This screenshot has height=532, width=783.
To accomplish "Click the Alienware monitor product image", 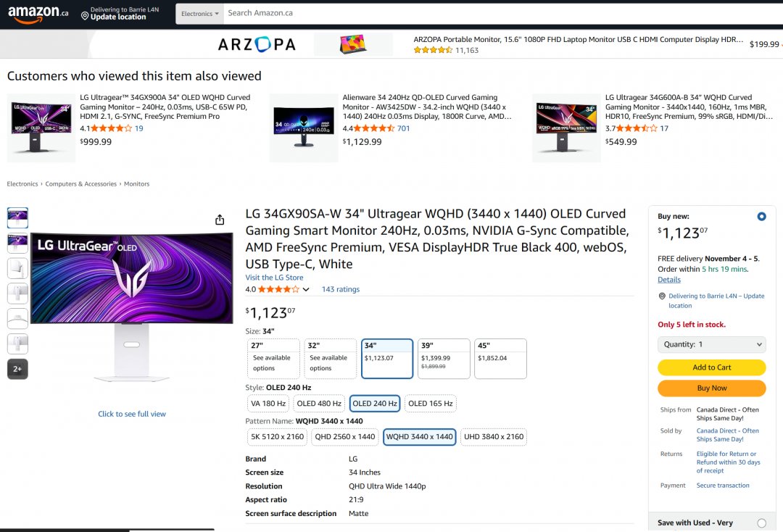I will (x=304, y=128).
